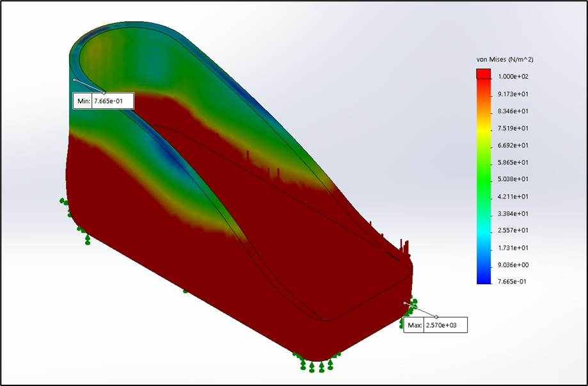588x386 pixels.
Task: Click the legend value 9.036e+00
Action: click(x=513, y=265)
